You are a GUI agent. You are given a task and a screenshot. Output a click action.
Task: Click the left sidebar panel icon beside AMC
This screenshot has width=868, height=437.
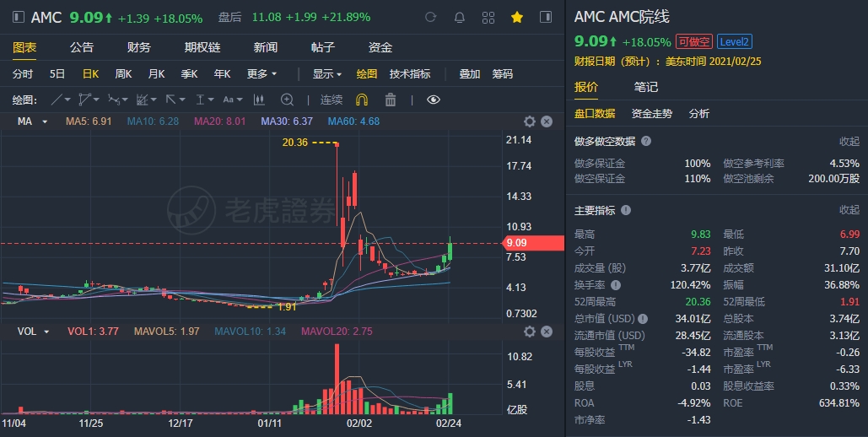19,17
